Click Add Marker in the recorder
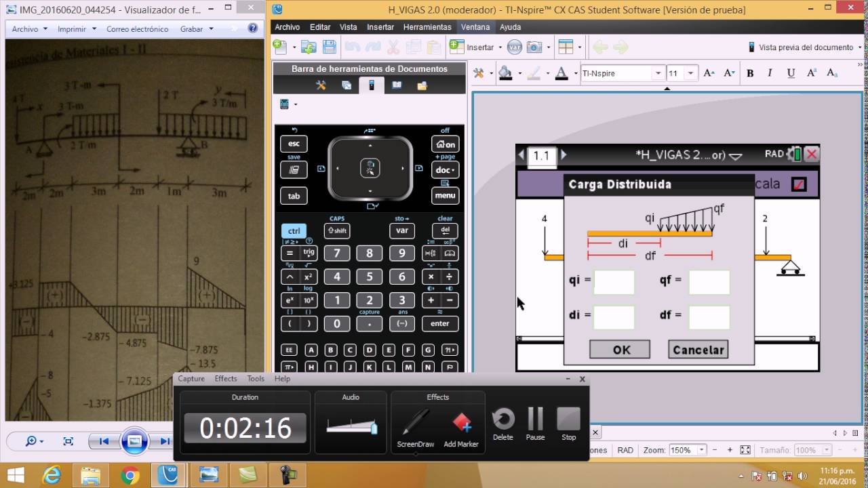Viewport: 868px width, 488px height. (461, 428)
